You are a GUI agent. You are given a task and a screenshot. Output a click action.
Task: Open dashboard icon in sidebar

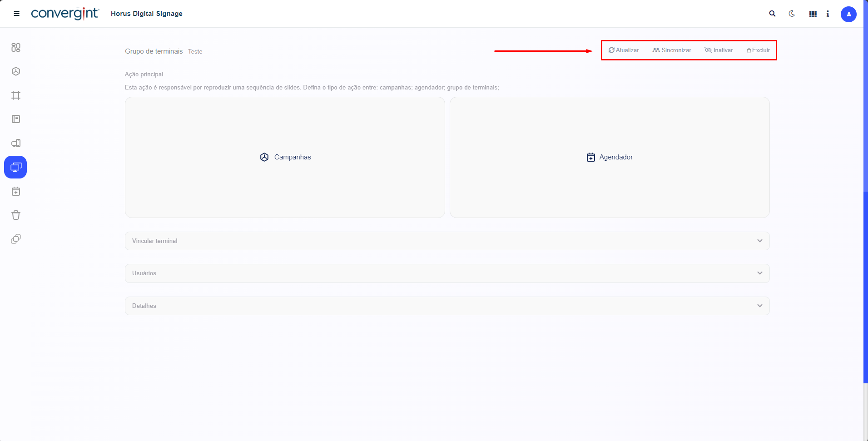(x=16, y=47)
